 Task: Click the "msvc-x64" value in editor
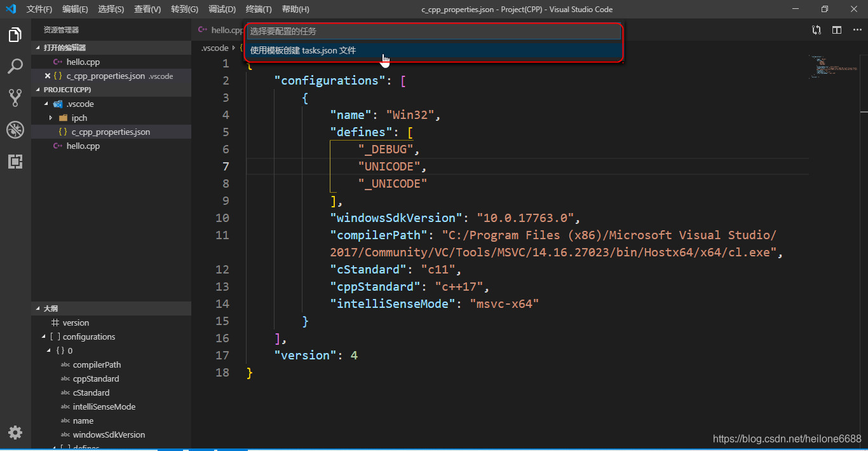pyautogui.click(x=505, y=303)
